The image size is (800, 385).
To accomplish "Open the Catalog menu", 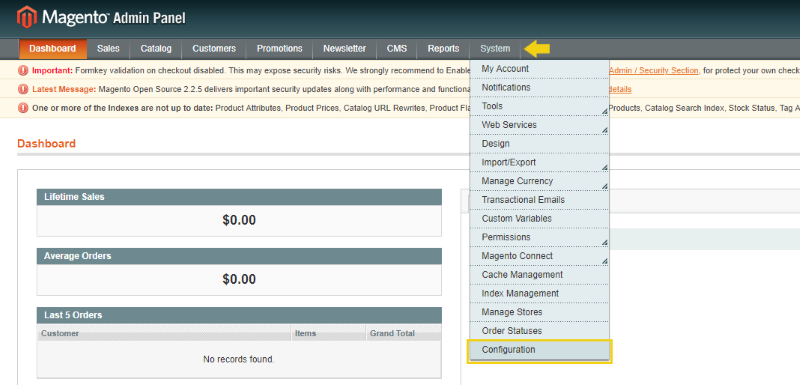I will pyautogui.click(x=156, y=49).
